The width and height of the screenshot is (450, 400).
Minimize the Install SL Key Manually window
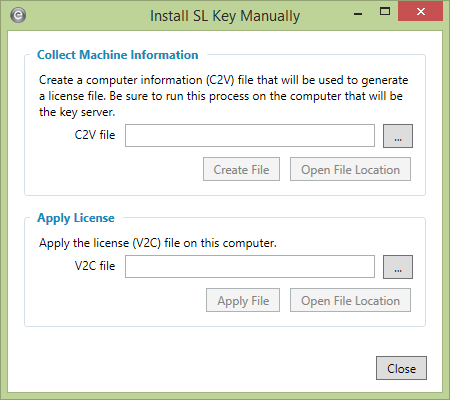click(358, 14)
